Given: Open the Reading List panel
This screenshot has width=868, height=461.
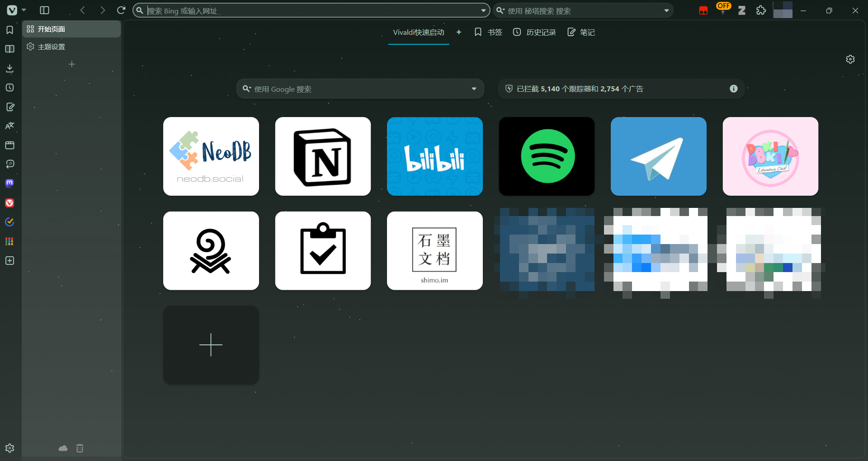Looking at the screenshot, I should click(9, 49).
